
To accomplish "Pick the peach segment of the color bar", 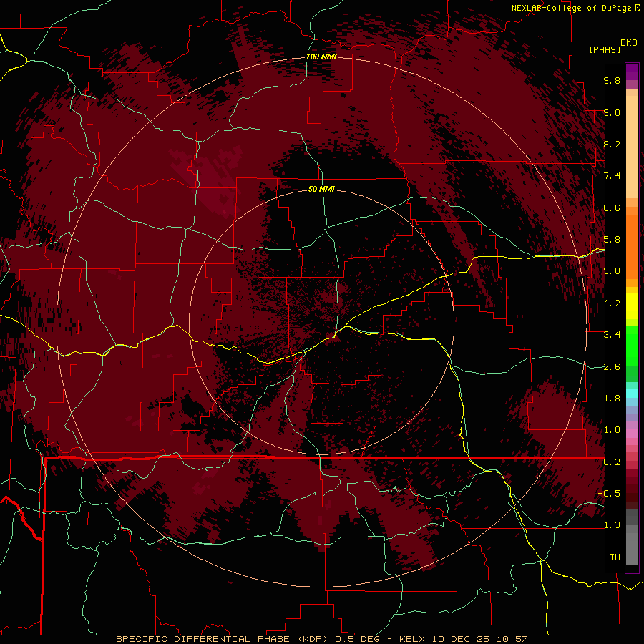I will point(632,147).
